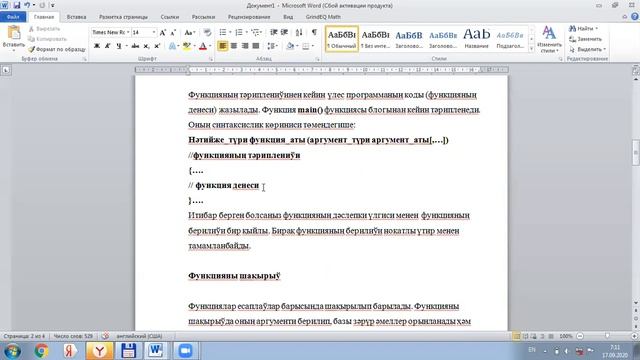Switch to the Ссылки (References) tab
The width and height of the screenshot is (640, 360).
pos(170,17)
